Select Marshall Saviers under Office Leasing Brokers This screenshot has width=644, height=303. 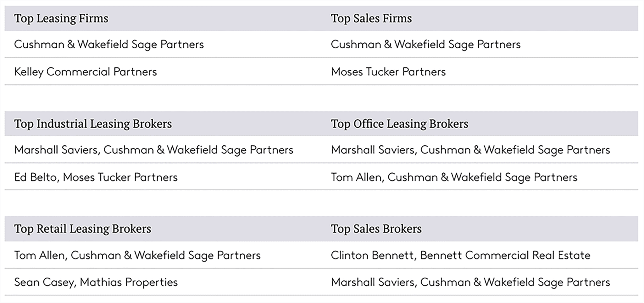point(470,150)
